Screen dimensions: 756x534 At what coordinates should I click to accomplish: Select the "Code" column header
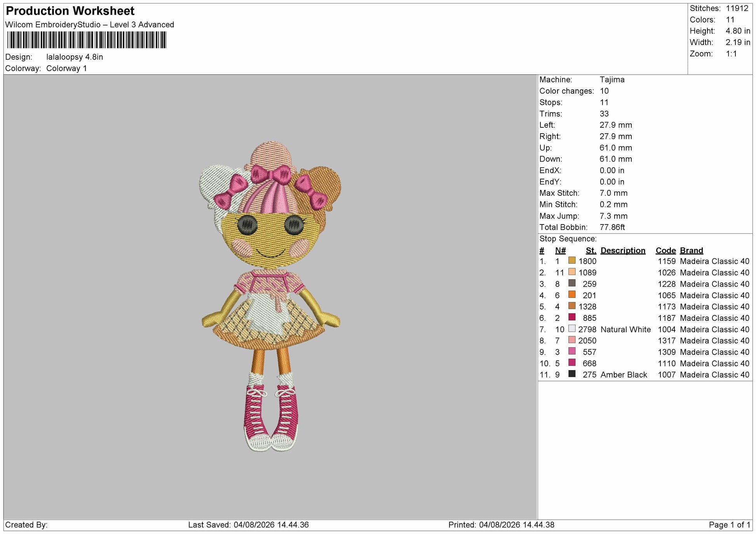click(665, 250)
